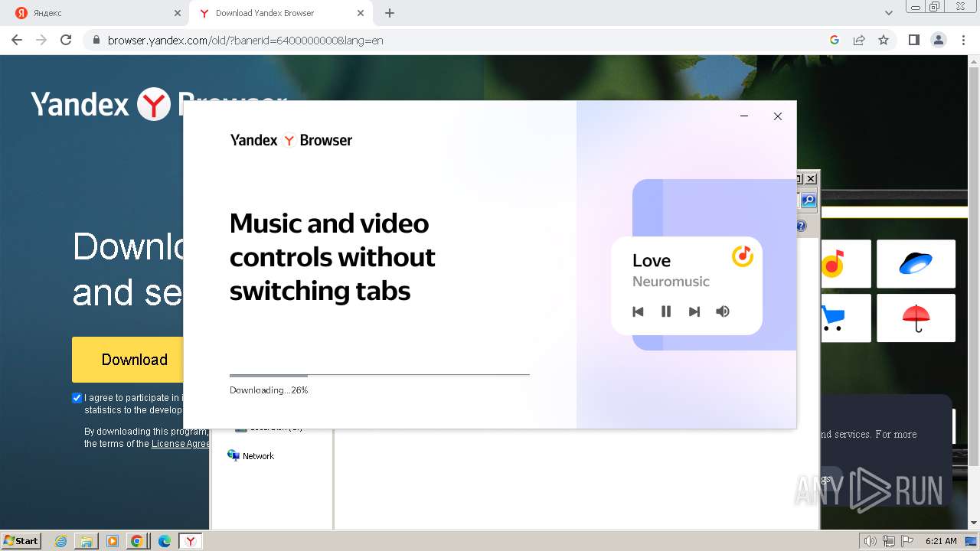The image size is (980, 551).
Task: Minimize the Yandex installer window
Action: (744, 116)
